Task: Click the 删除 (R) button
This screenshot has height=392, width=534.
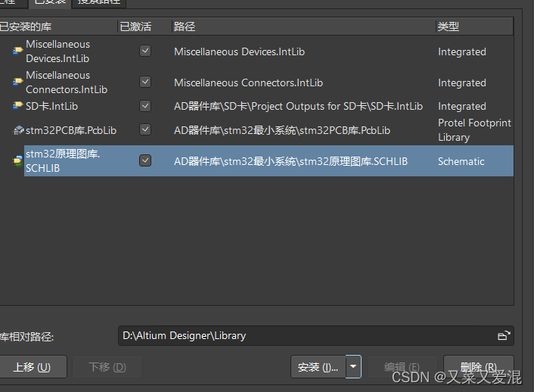Action: (478, 367)
